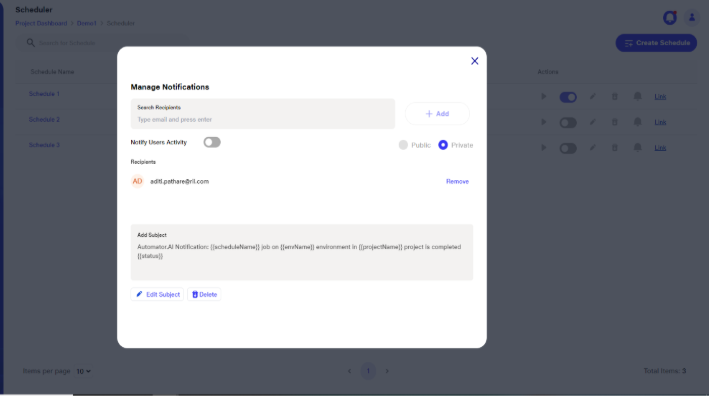Image resolution: width=709 pixels, height=396 pixels.
Task: Open notifications bell for Schedule 2
Action: pyautogui.click(x=638, y=122)
